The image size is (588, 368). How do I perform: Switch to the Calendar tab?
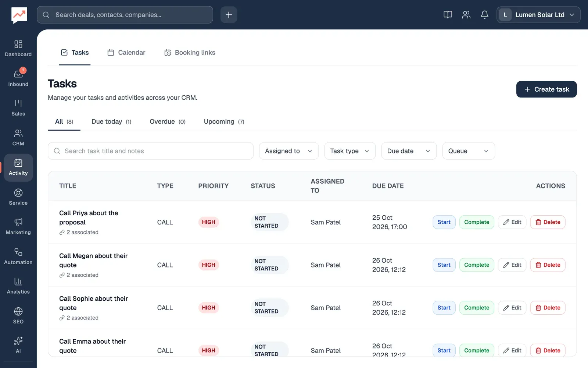(126, 53)
